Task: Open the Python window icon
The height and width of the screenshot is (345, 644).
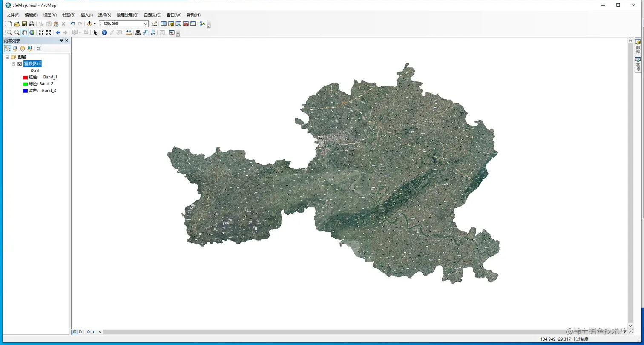Action: [x=193, y=24]
